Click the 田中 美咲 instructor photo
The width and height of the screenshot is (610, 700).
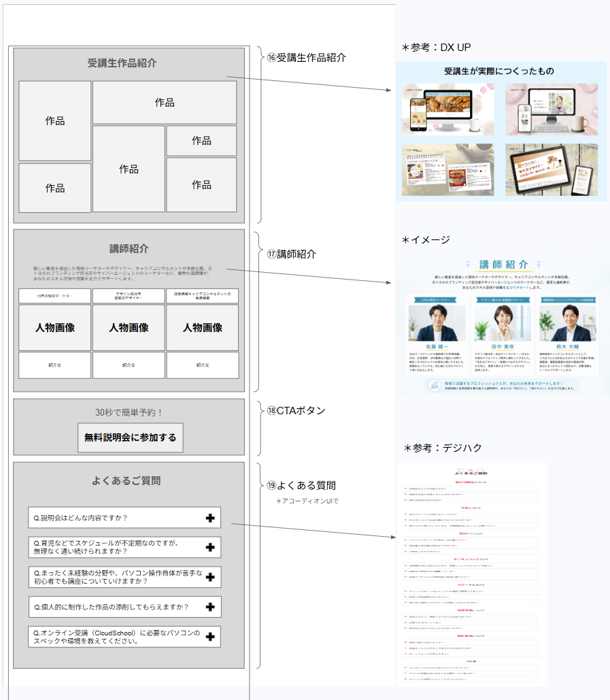[x=503, y=322]
